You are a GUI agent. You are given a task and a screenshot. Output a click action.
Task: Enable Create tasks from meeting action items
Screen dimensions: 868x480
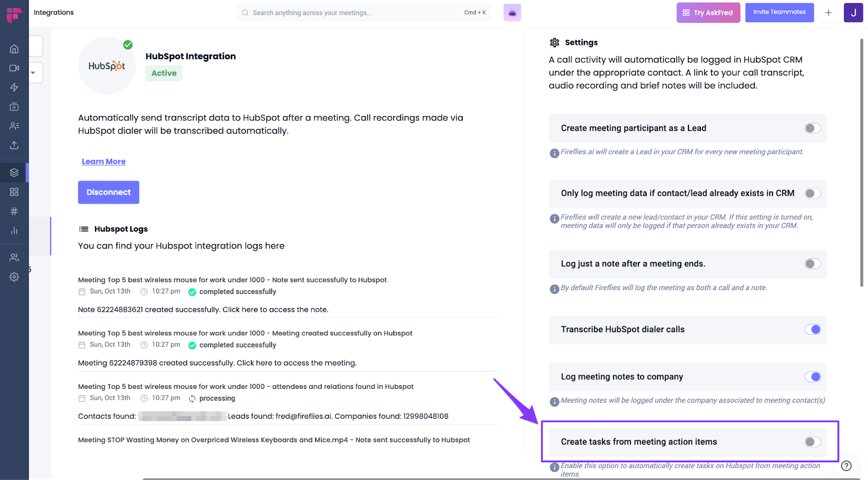click(813, 441)
